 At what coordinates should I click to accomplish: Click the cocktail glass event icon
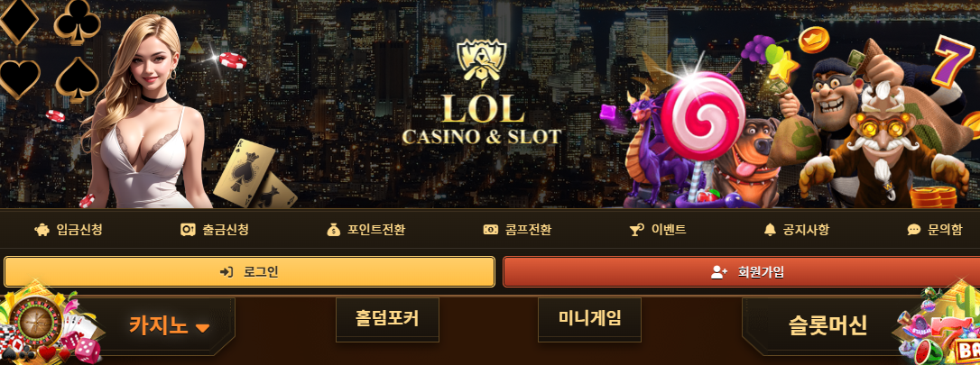(x=636, y=230)
